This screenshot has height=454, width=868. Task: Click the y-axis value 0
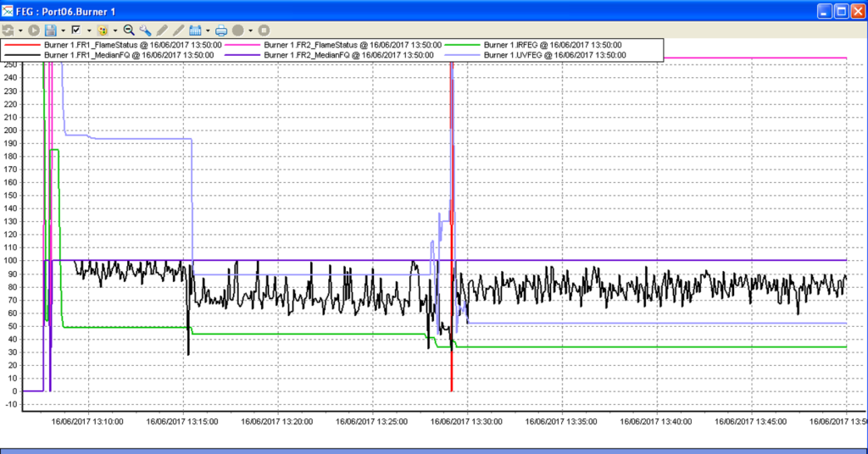15,391
